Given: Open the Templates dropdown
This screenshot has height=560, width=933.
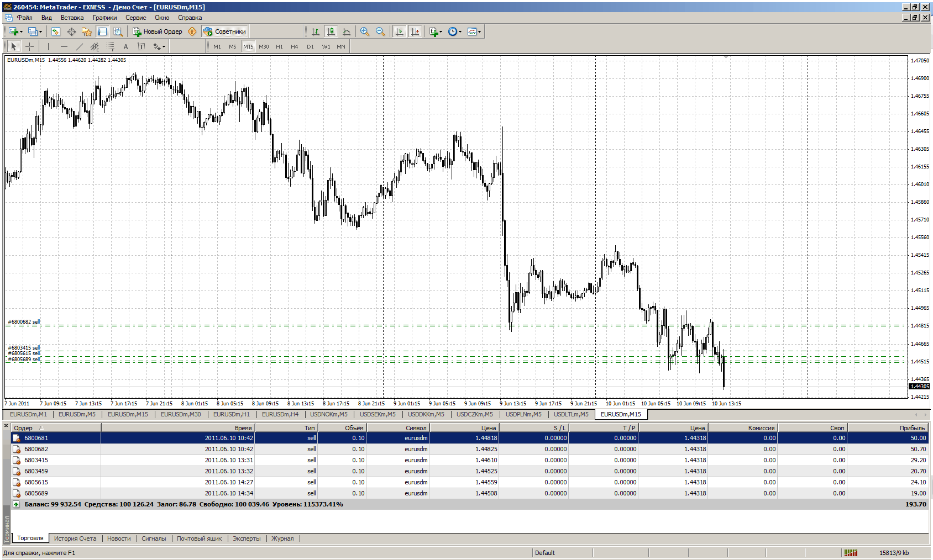Looking at the screenshot, I should pos(474,31).
